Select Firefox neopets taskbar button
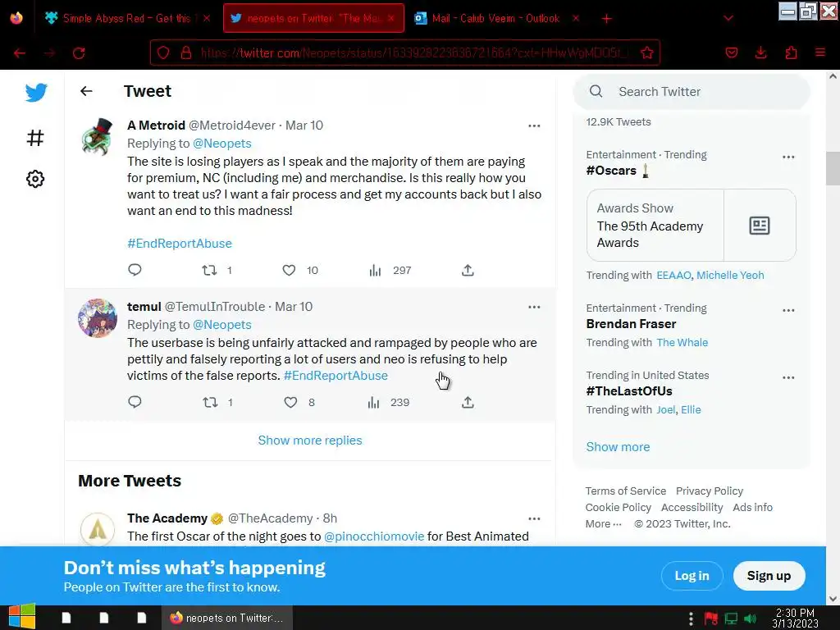The height and width of the screenshot is (630, 840). point(227,618)
